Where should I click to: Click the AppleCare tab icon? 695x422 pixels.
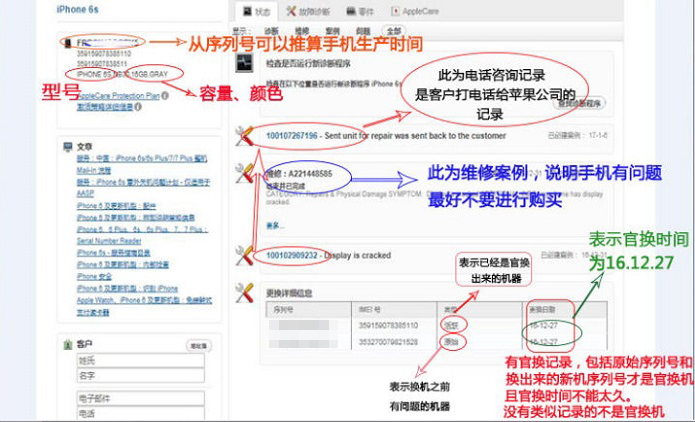tap(395, 11)
